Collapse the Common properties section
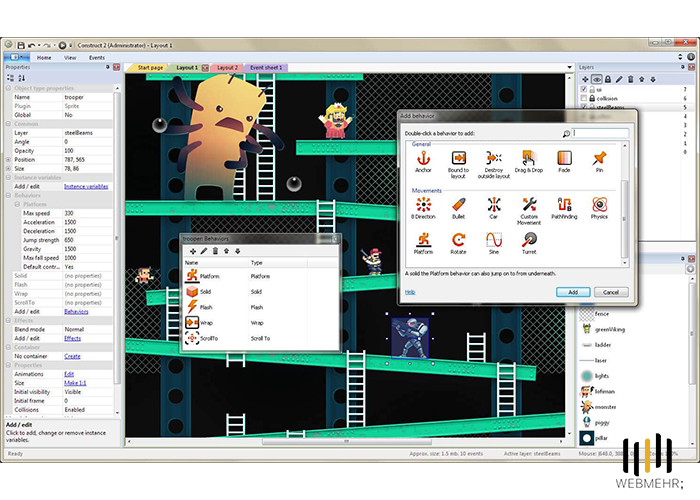This screenshot has width=700, height=500. 8,124
